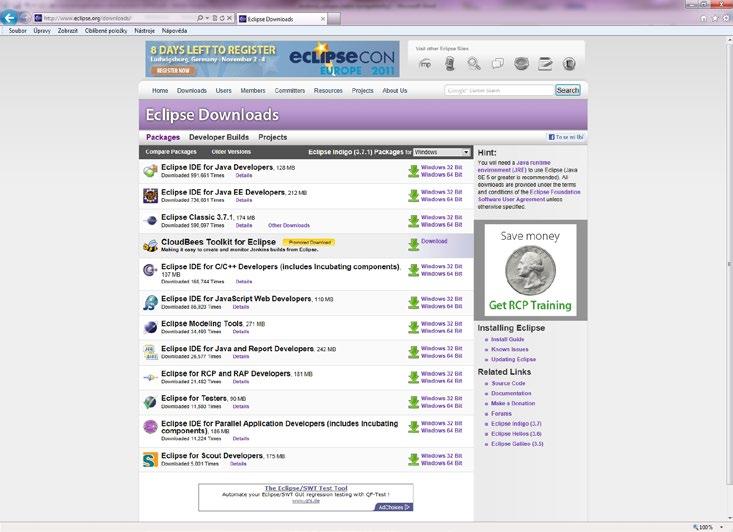This screenshot has width=733, height=532.
Task: Open the magnifying glass Eclipse site icon
Action: 474,64
